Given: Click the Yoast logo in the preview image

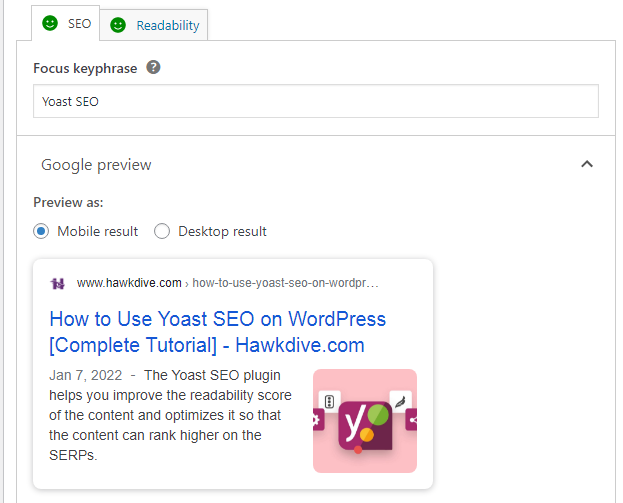Looking at the screenshot, I should pos(365,421).
